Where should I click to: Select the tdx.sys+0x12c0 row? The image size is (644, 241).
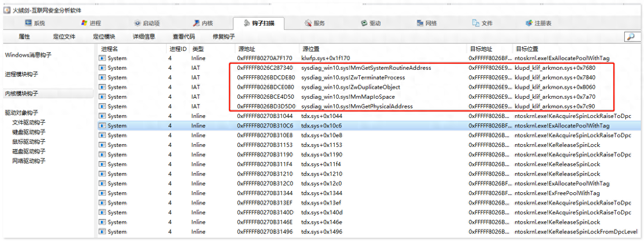(369, 184)
